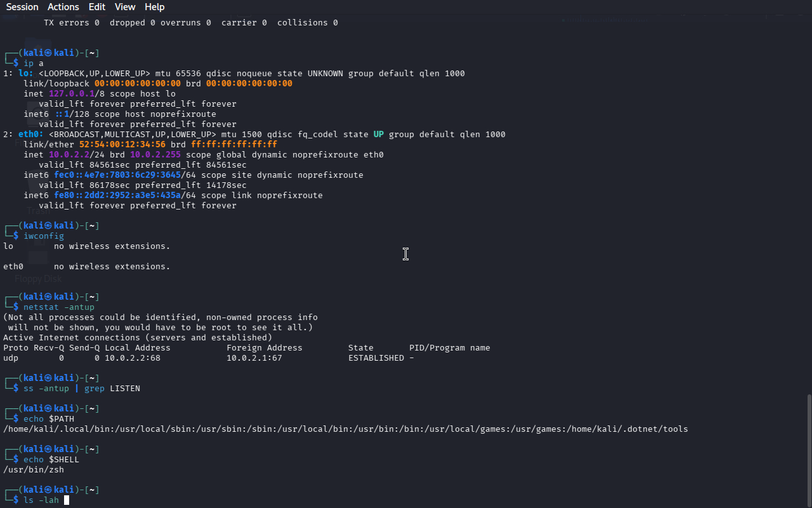Click the fe80 link-local IPv6 address
The width and height of the screenshot is (812, 508).
click(x=117, y=196)
